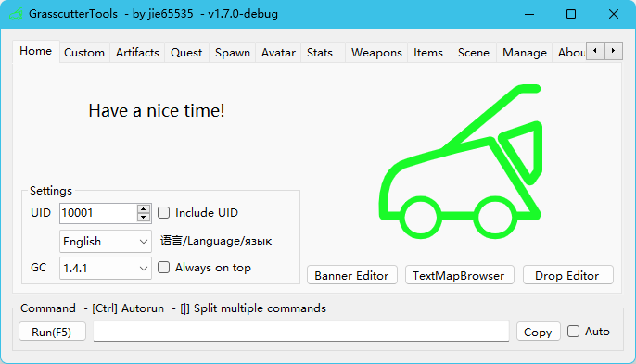The image size is (636, 364).
Task: Select the Avatar tab
Action: click(278, 53)
